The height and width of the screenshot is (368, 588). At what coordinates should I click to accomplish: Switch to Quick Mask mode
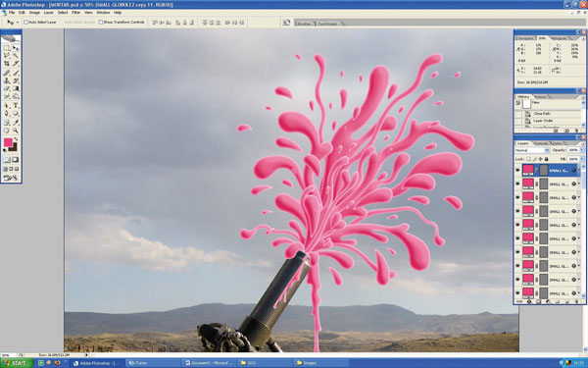[16, 160]
